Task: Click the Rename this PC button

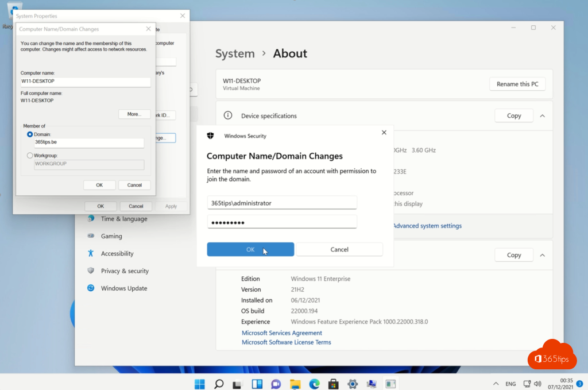Action: pos(517,84)
